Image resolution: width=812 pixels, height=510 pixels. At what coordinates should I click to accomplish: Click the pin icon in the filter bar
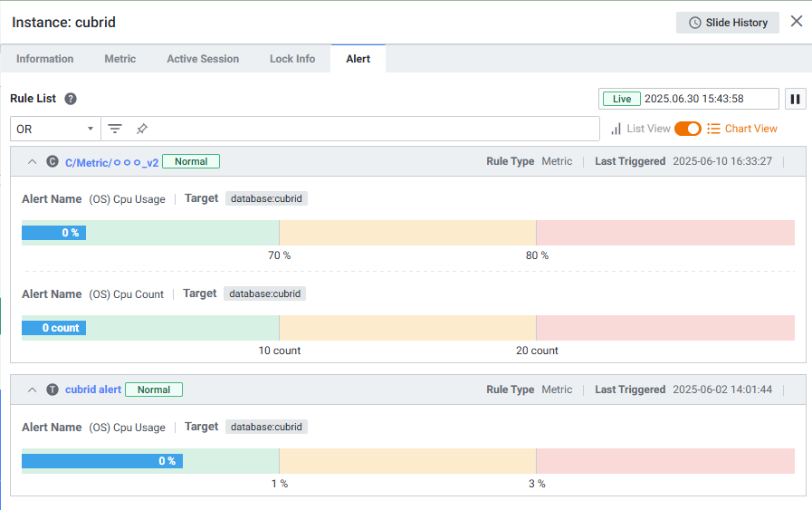tap(141, 129)
